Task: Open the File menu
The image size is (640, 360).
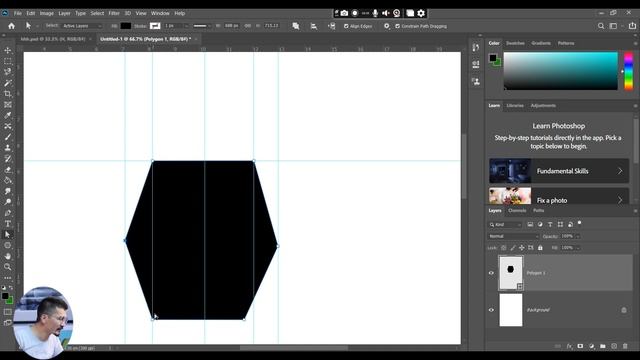Action: pyautogui.click(x=18, y=13)
